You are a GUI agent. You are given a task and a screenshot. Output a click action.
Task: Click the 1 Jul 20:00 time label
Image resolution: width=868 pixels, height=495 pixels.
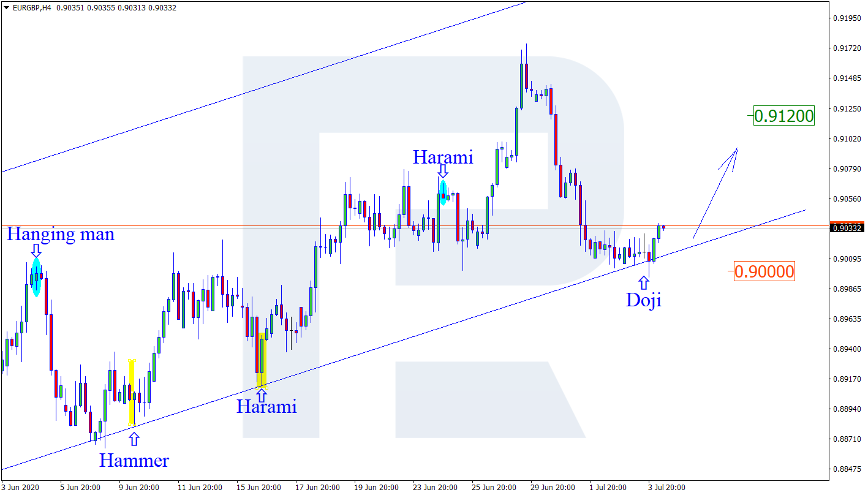(x=608, y=488)
